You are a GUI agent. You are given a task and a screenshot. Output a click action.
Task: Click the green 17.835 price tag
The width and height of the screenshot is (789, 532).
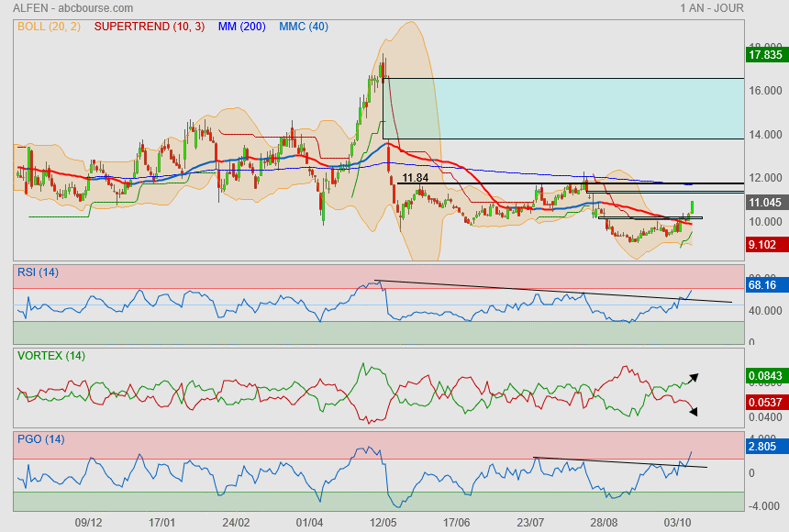click(764, 55)
